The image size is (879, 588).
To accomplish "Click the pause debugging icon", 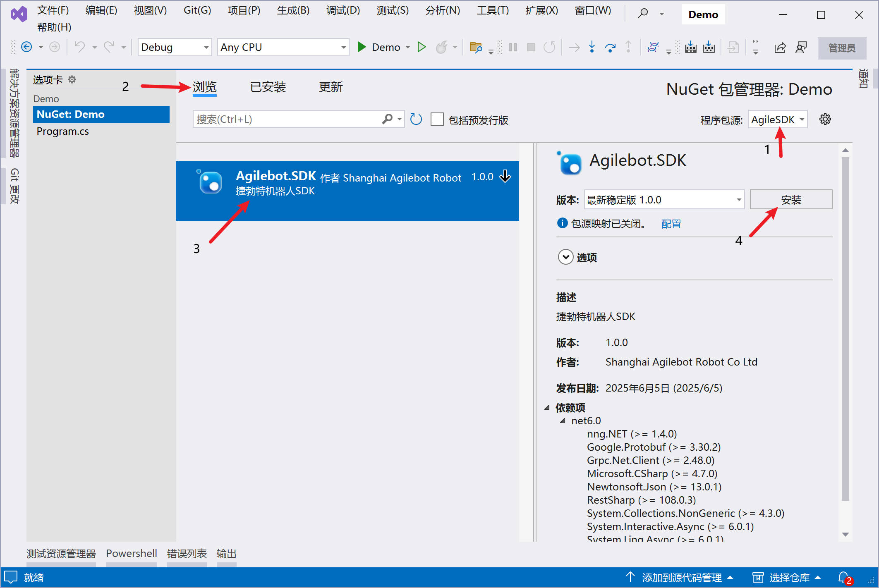I will tap(513, 47).
